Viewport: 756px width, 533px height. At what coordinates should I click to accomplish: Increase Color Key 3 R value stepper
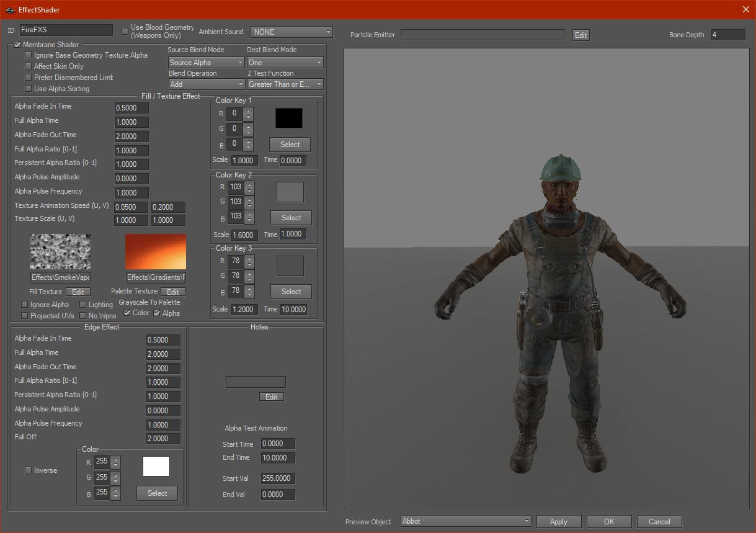[x=249, y=258]
